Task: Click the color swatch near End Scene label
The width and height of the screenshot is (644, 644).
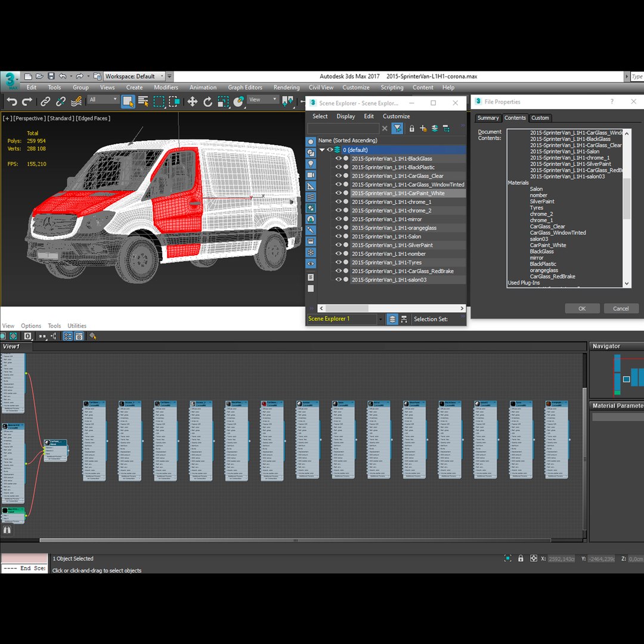Action: coord(24,558)
